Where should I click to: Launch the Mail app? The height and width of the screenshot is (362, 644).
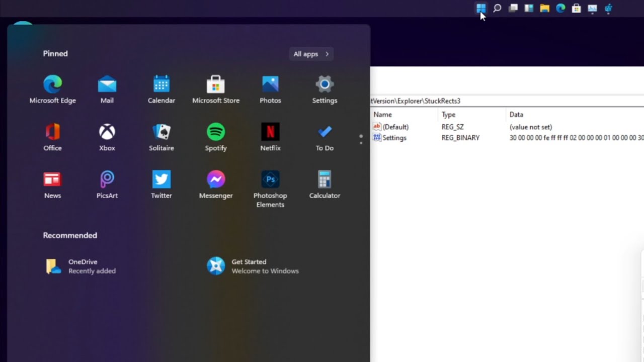tap(107, 89)
